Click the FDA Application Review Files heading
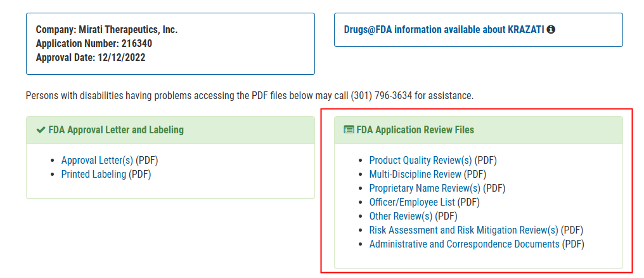The height and width of the screenshot is (278, 644). click(x=415, y=130)
